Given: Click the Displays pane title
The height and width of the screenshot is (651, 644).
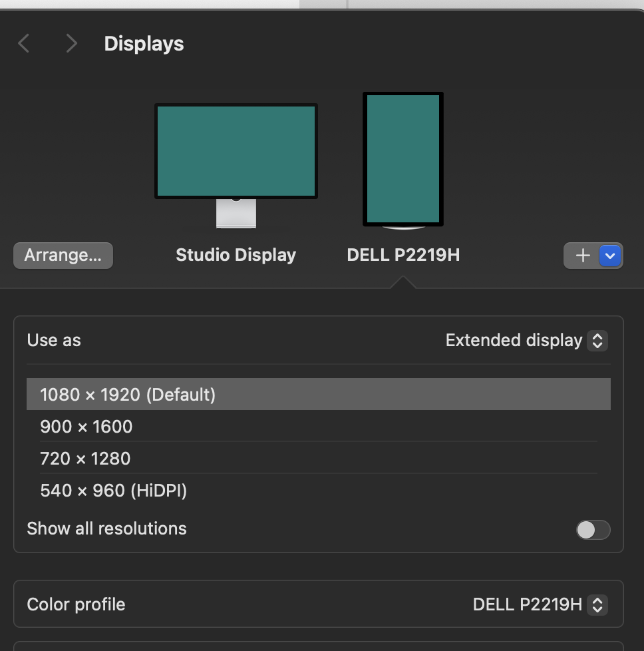Looking at the screenshot, I should 144,44.
